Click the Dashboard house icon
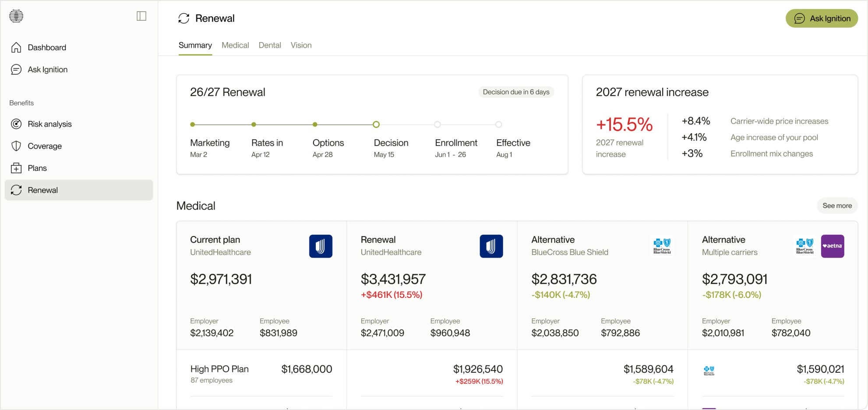This screenshot has width=868, height=410. [16, 47]
